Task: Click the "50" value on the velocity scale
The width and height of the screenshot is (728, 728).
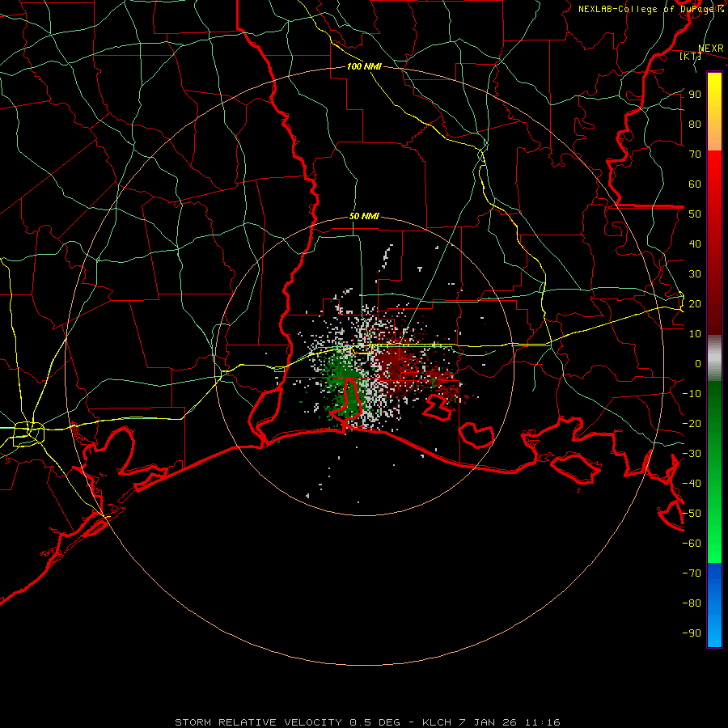Action: (x=695, y=214)
